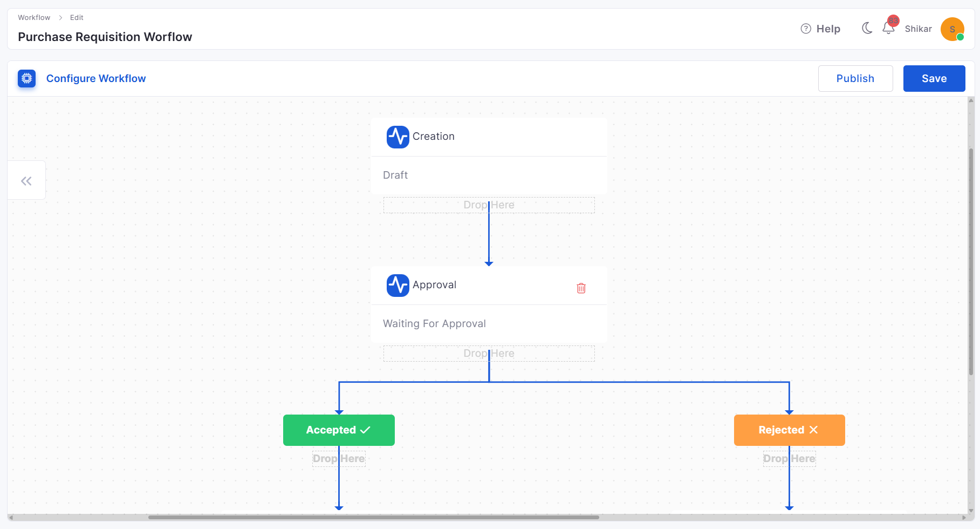Click the Help question mark icon
Image resolution: width=980 pixels, height=529 pixels.
tap(806, 29)
